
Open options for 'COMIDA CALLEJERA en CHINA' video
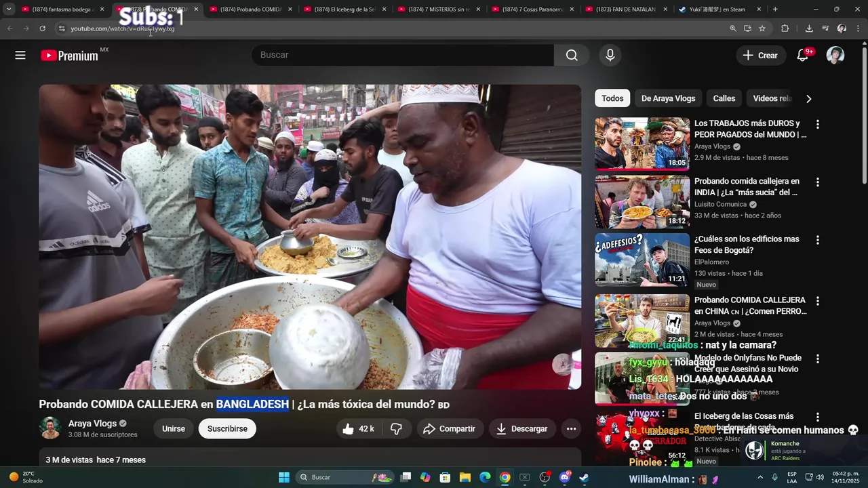pos(818,301)
